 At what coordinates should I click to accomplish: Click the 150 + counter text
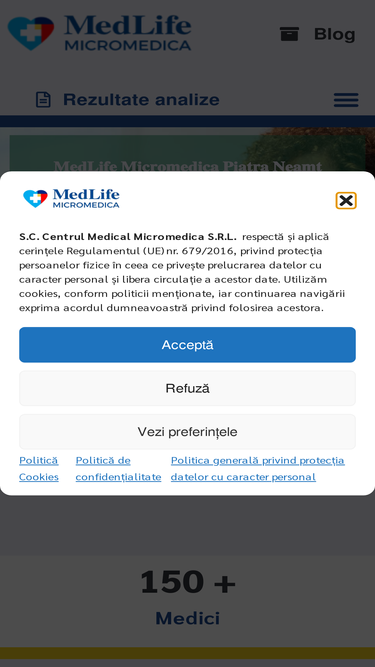click(x=188, y=582)
